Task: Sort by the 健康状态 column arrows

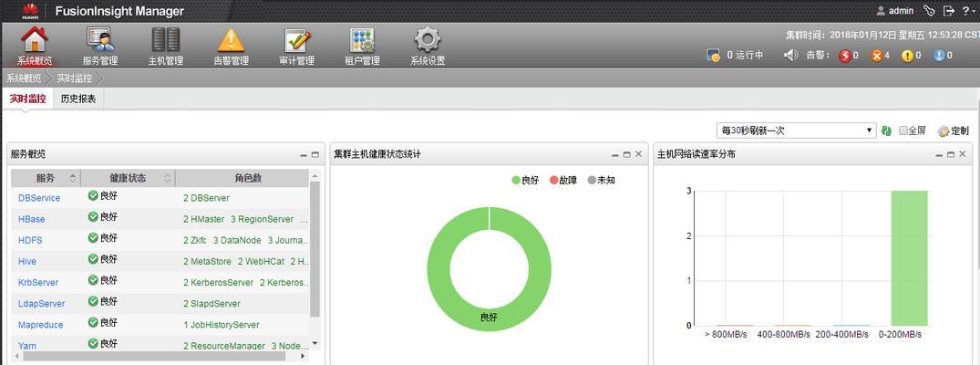Action: 167,179
